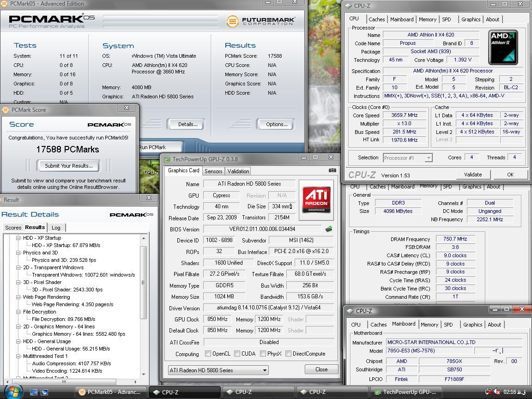Screen dimensions: 532x399
Task: Click the network tray icon
Action: coord(489,392)
